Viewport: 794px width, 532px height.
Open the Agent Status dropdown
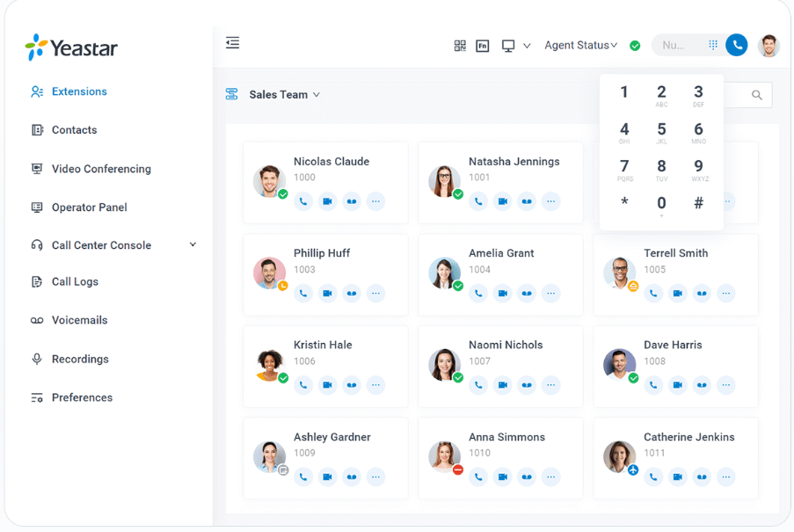pos(580,46)
